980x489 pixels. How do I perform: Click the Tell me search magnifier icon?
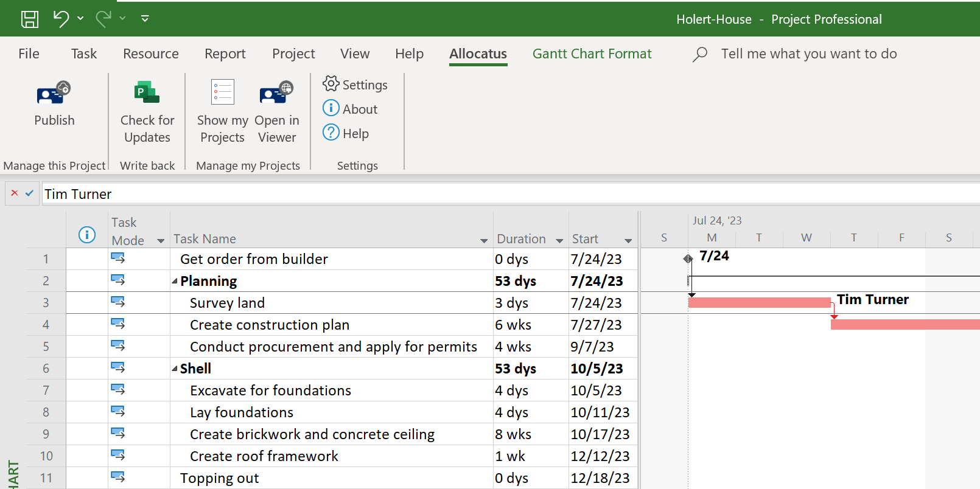(x=700, y=54)
